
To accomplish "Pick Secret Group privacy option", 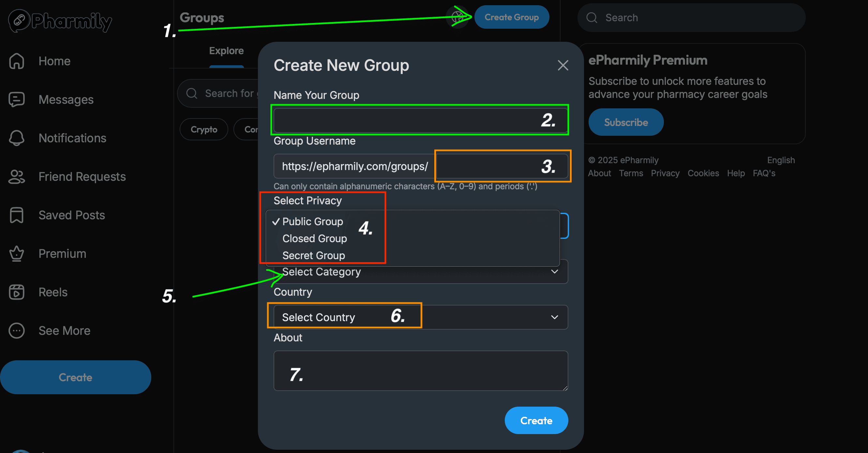I will tap(313, 255).
